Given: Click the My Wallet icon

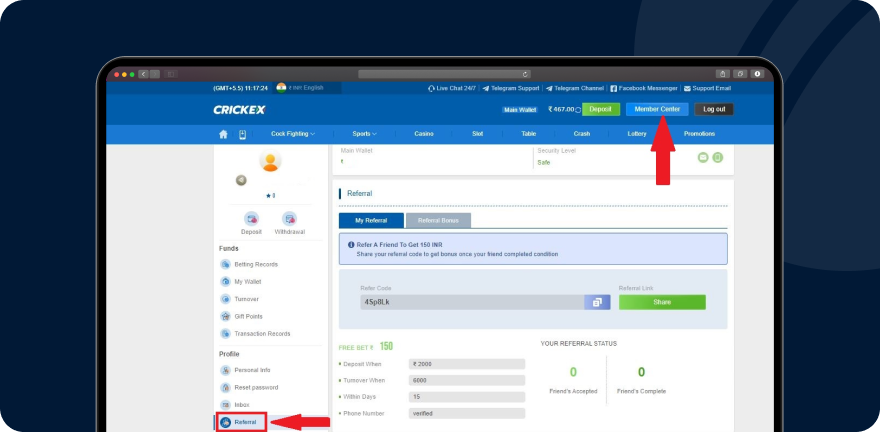Looking at the screenshot, I should coord(226,282).
